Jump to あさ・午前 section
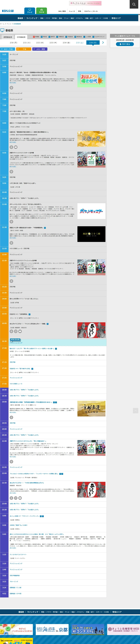The image size is (140, 644). point(8,49)
